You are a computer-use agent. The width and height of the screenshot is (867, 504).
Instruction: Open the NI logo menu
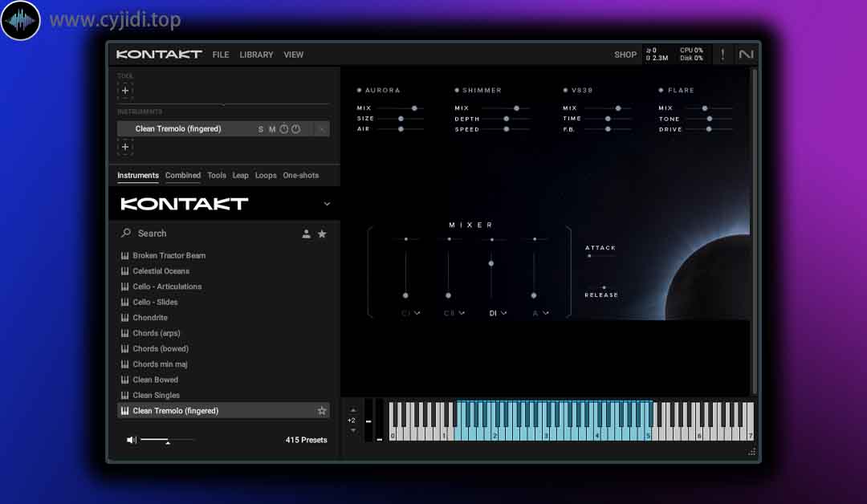click(746, 54)
